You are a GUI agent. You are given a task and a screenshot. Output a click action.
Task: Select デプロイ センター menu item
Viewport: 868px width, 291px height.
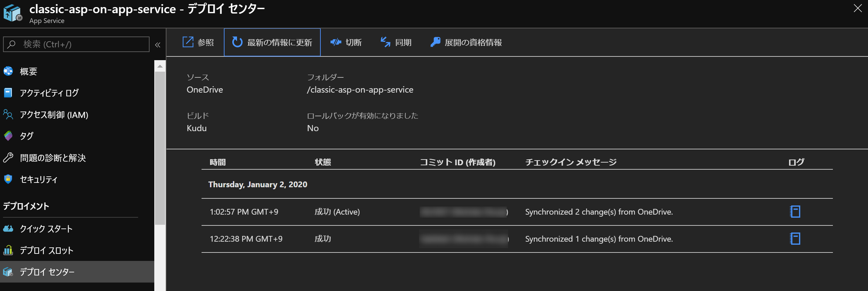click(77, 272)
